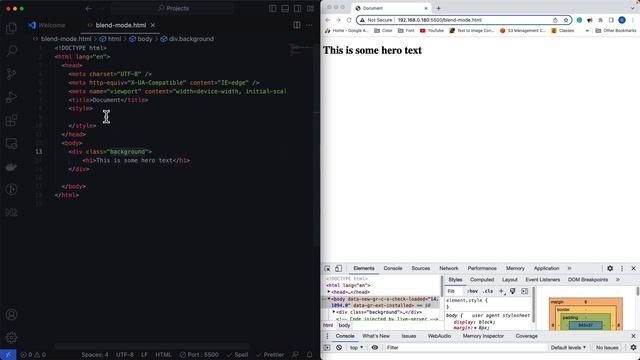Expand the div class background node
Viewport: 640px width, 360px height.
[333, 312]
